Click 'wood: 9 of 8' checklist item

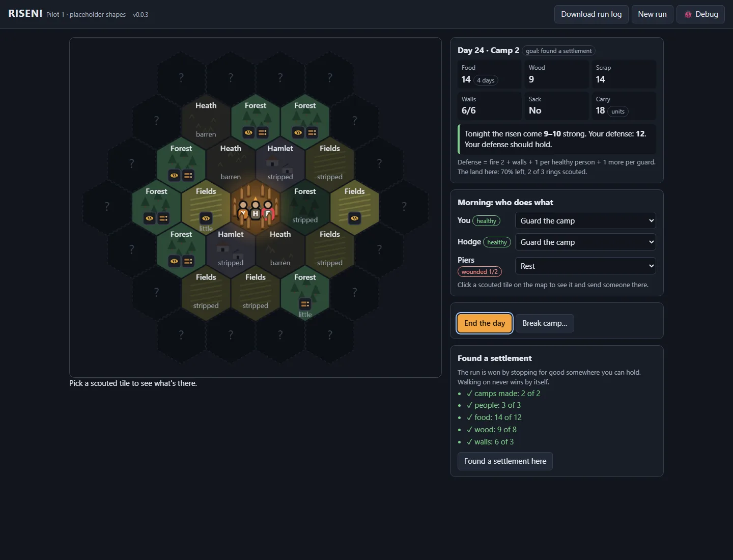[x=492, y=430]
